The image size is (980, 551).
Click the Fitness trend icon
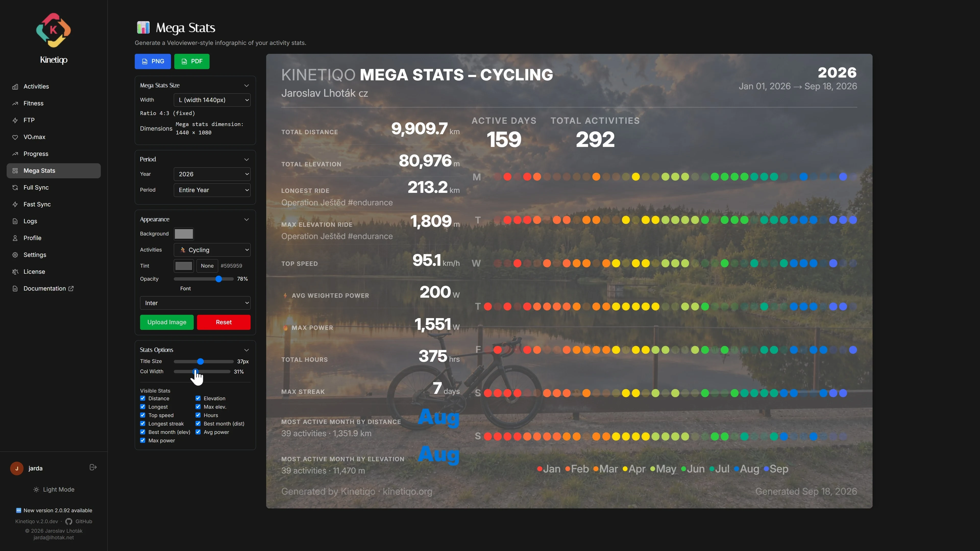click(15, 103)
